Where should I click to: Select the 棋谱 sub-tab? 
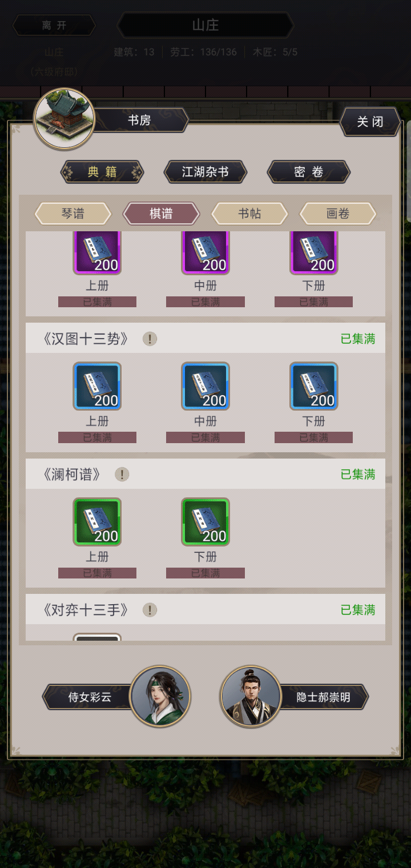(162, 214)
